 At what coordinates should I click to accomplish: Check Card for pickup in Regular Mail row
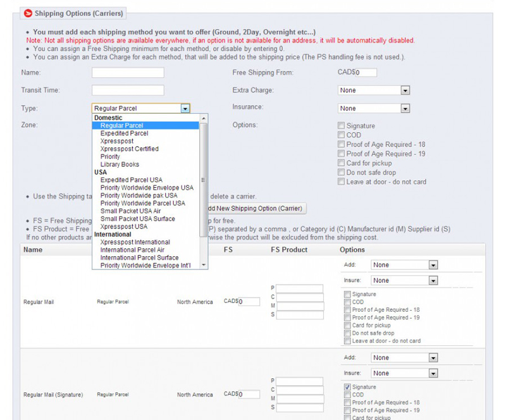tap(347, 325)
